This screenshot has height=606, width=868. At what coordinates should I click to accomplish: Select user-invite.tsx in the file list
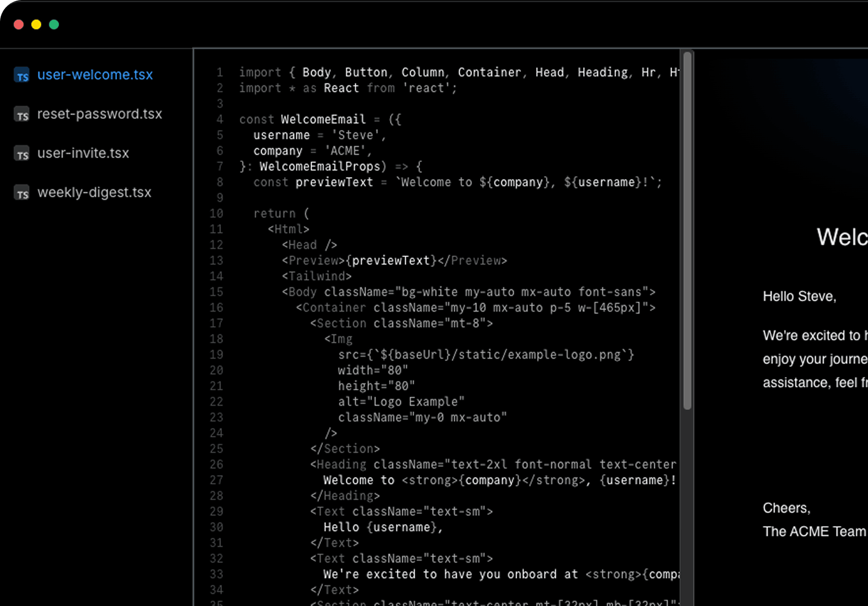pos(83,153)
